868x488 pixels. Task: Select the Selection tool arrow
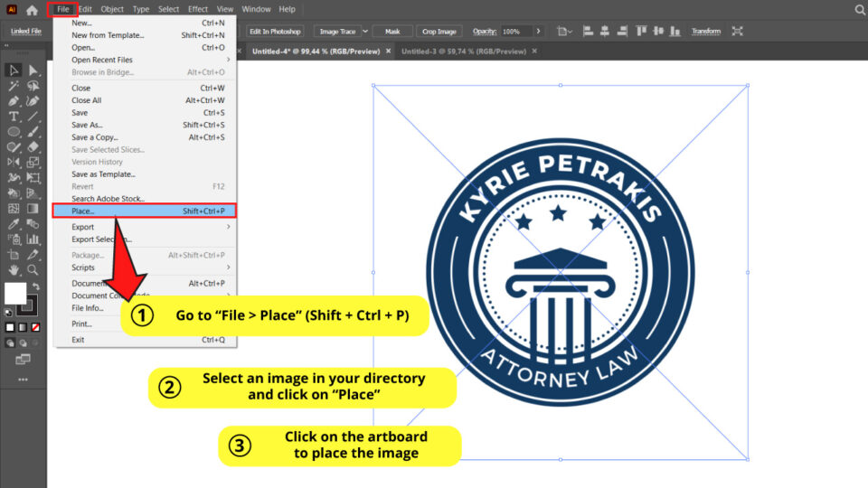14,70
